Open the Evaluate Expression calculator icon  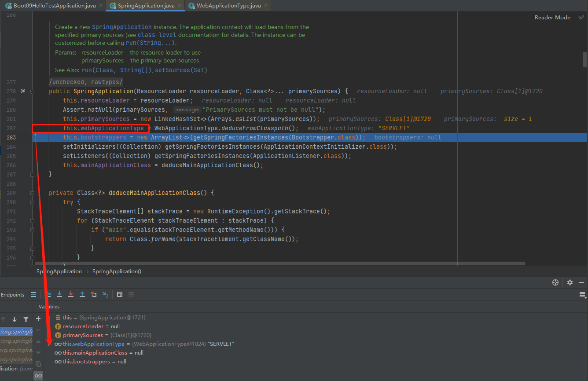point(120,294)
